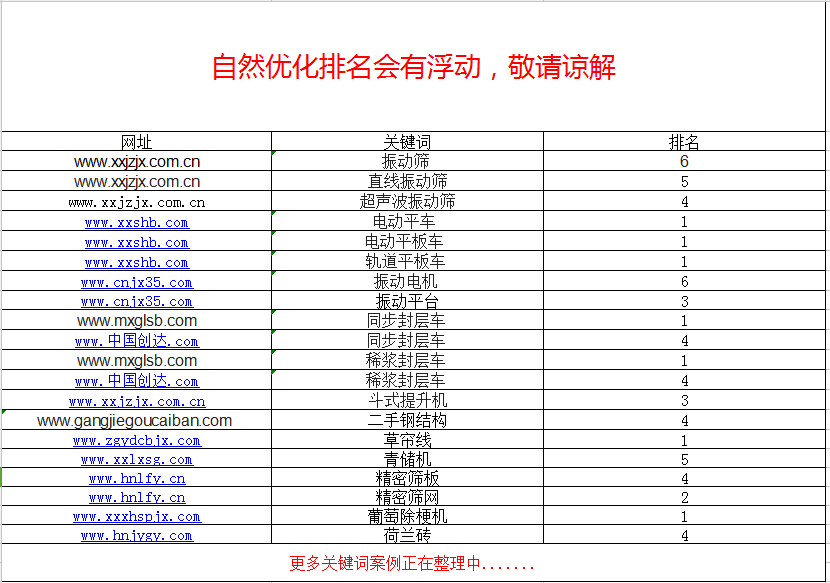Open the www.zgydcbjx.com link
This screenshot has width=830, height=583.
tap(136, 440)
